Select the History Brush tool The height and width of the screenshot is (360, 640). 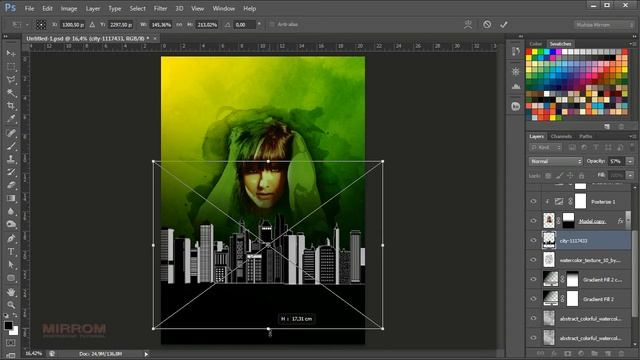(11, 172)
